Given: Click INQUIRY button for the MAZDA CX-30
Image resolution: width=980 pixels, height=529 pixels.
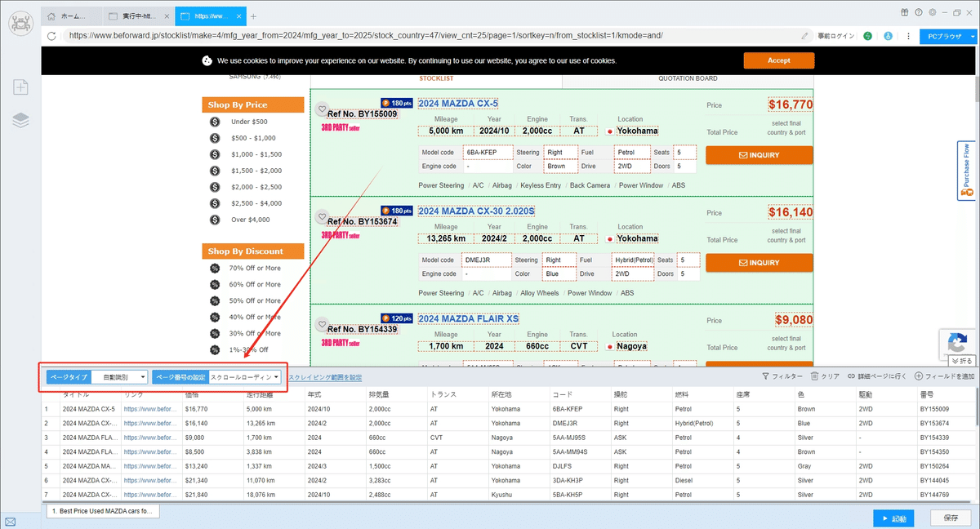Looking at the screenshot, I should [759, 263].
